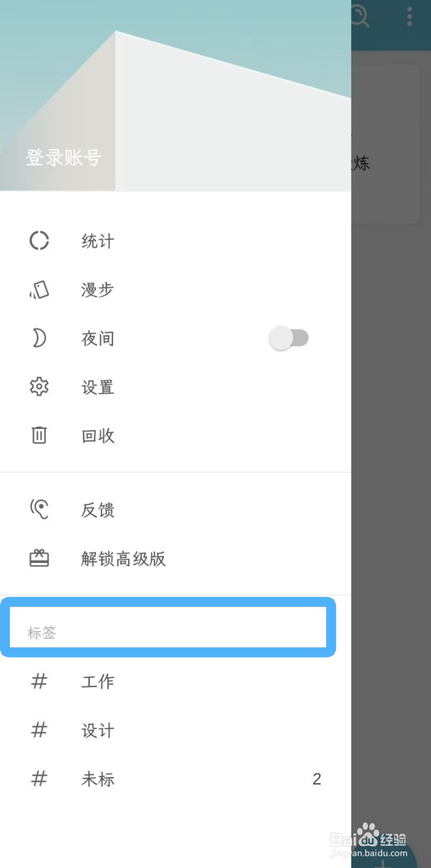Click the ear icon for 反馈
Viewport: 431px width, 868px height.
(x=39, y=509)
